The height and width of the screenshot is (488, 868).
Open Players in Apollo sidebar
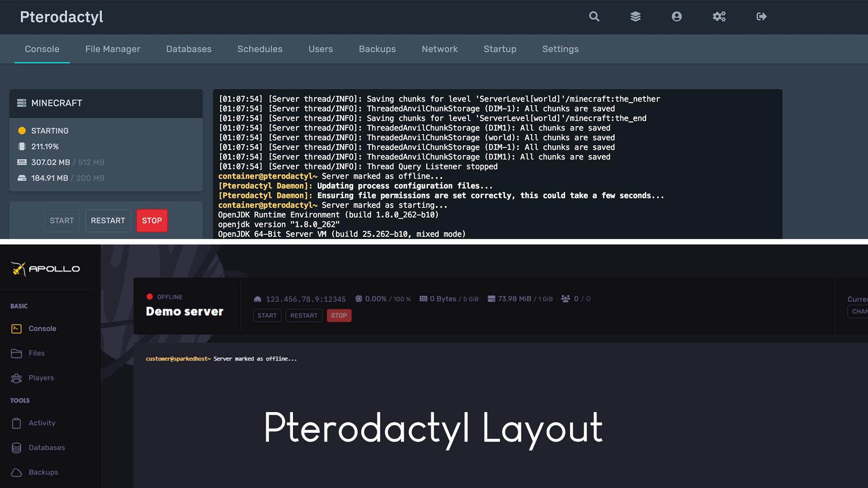coord(41,378)
